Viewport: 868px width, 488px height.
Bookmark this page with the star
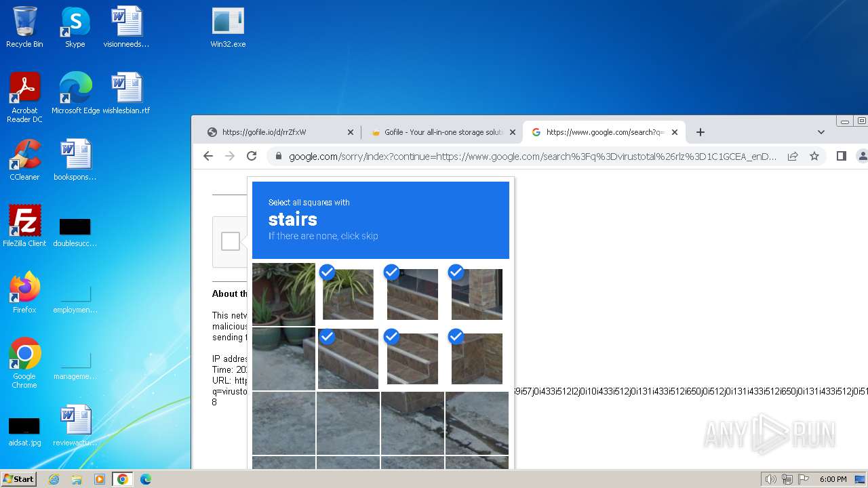point(814,156)
